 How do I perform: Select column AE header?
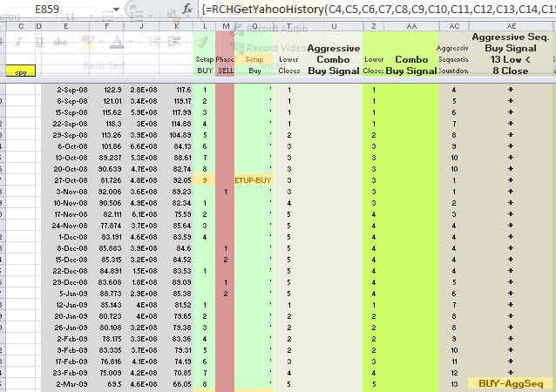click(x=511, y=26)
